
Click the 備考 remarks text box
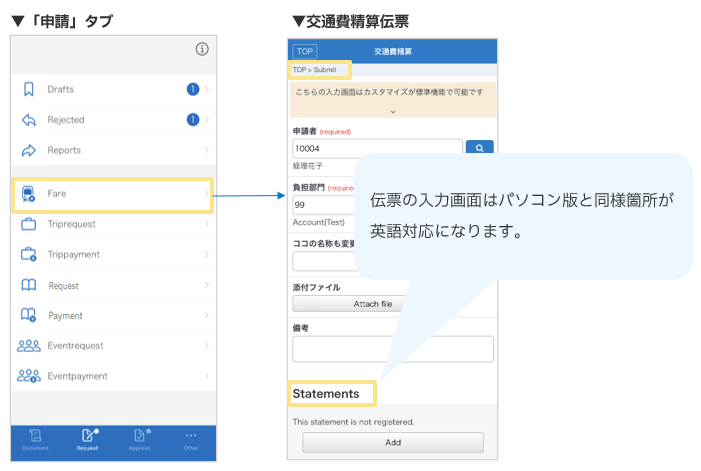(x=393, y=349)
